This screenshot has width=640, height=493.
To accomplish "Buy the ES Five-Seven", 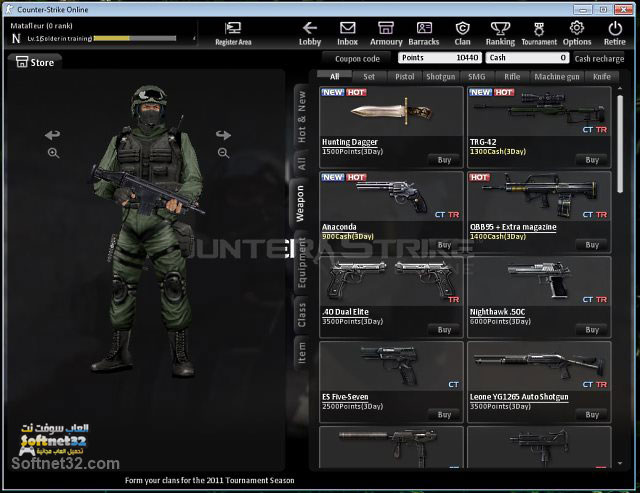I will pos(444,415).
